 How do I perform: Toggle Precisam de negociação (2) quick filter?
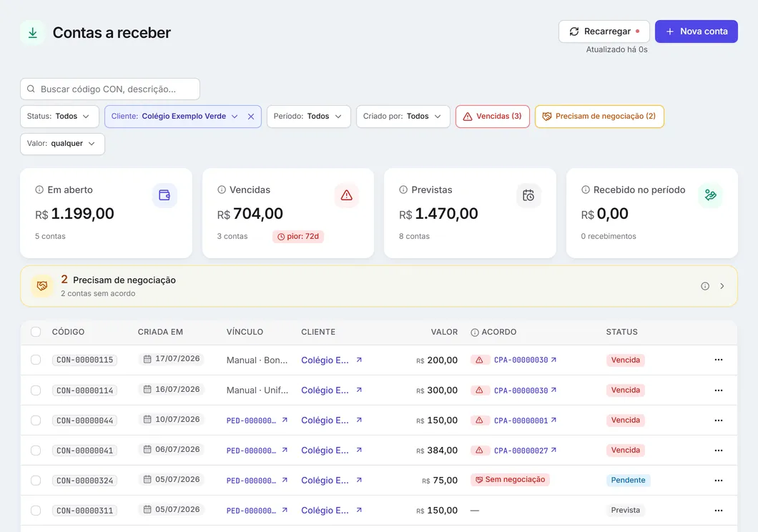click(x=599, y=117)
